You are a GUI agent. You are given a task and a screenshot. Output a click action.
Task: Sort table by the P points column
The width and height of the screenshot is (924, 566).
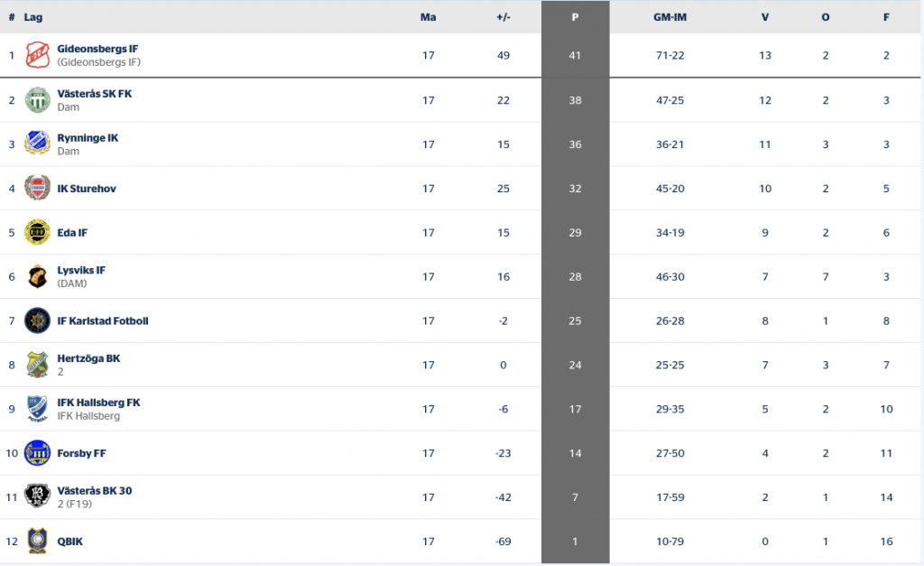pos(575,17)
